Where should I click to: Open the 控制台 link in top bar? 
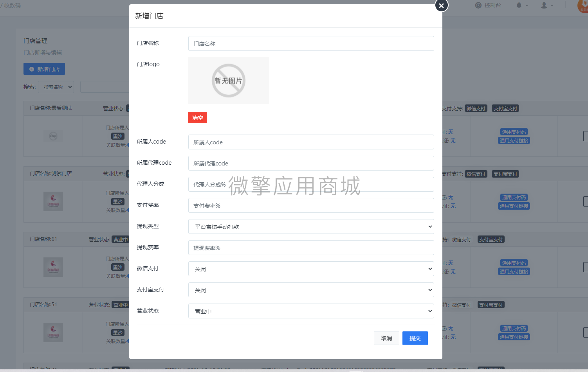488,5
